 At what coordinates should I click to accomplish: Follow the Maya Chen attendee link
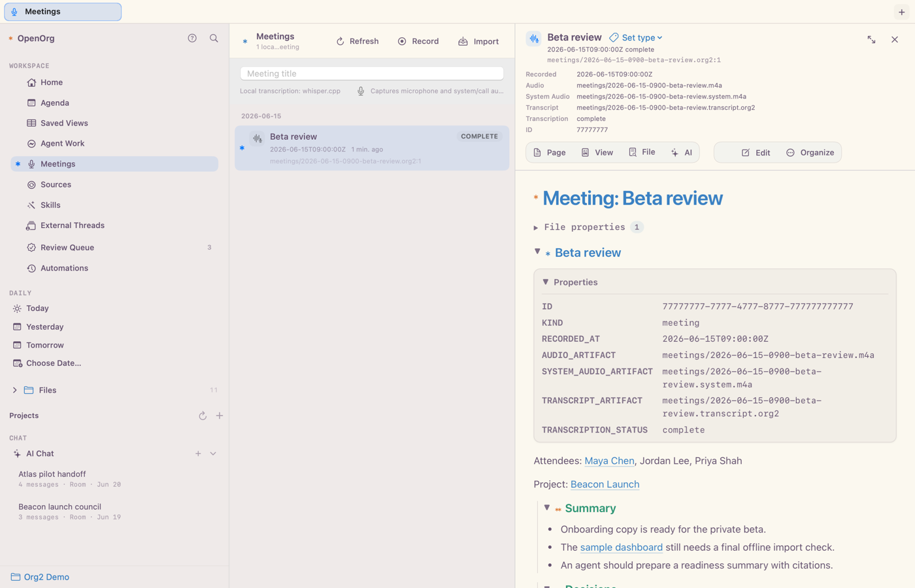pos(609,461)
